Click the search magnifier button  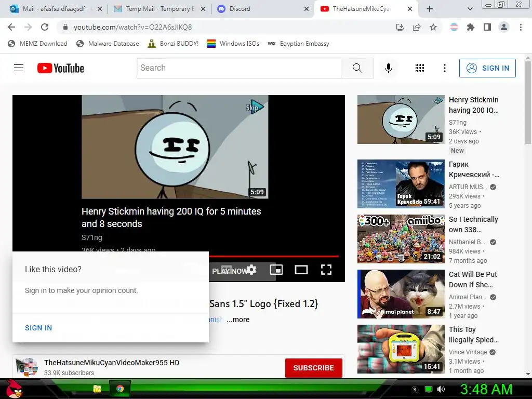[357, 68]
